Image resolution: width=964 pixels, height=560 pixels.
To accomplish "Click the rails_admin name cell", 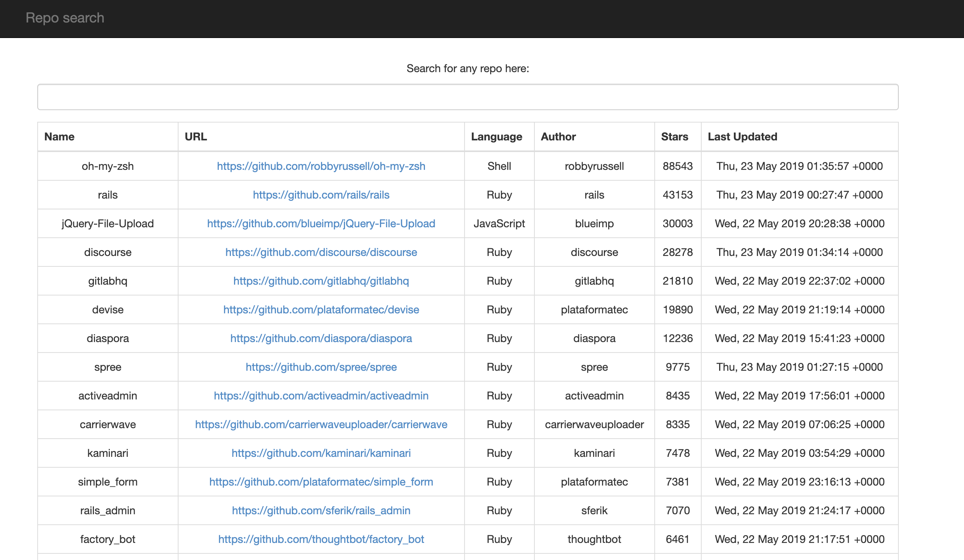I will (107, 510).
